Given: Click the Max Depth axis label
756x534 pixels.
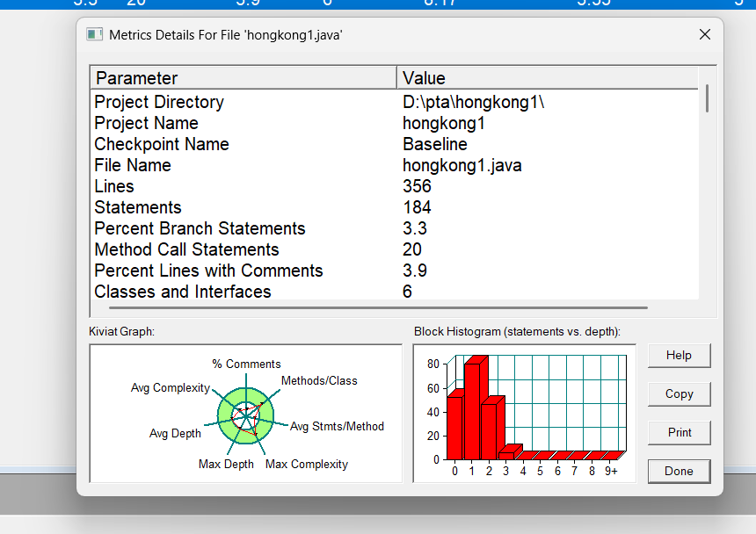Looking at the screenshot, I should [226, 465].
